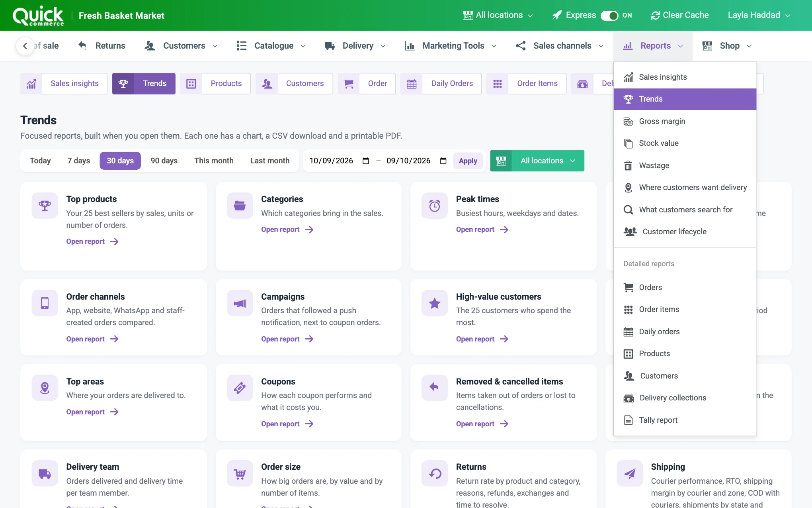The image size is (812, 508).
Task: Open report link under Categories
Action: click(287, 229)
